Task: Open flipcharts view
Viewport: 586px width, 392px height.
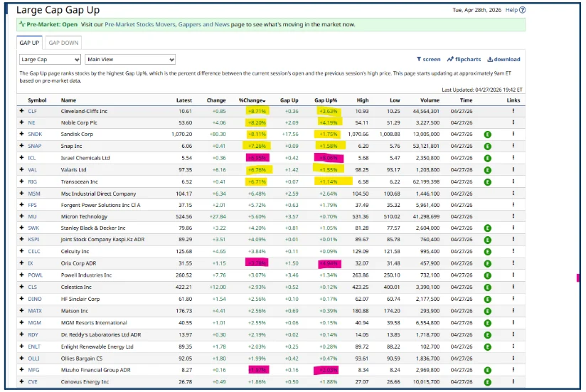Action: pos(464,59)
